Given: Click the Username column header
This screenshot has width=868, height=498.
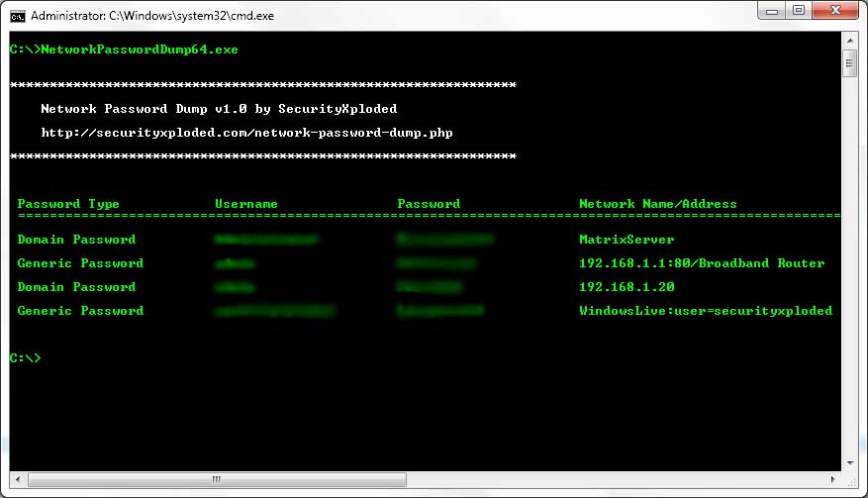Looking at the screenshot, I should click(x=245, y=204).
